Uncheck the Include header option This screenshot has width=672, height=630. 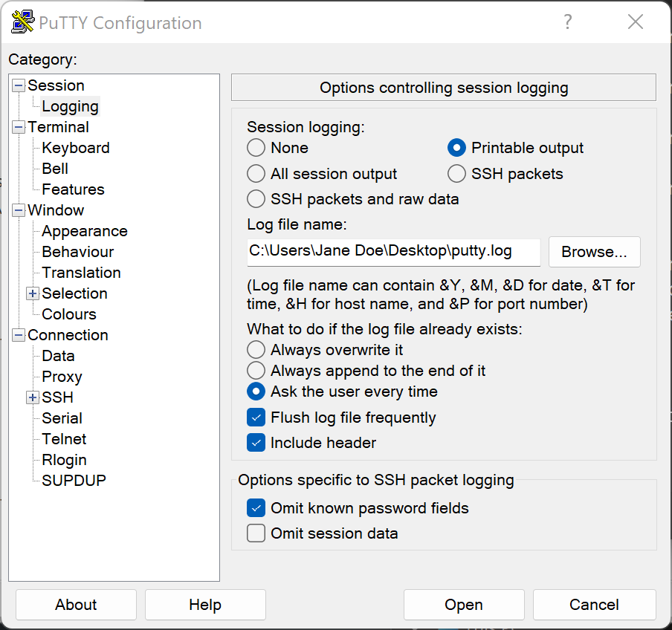point(256,443)
